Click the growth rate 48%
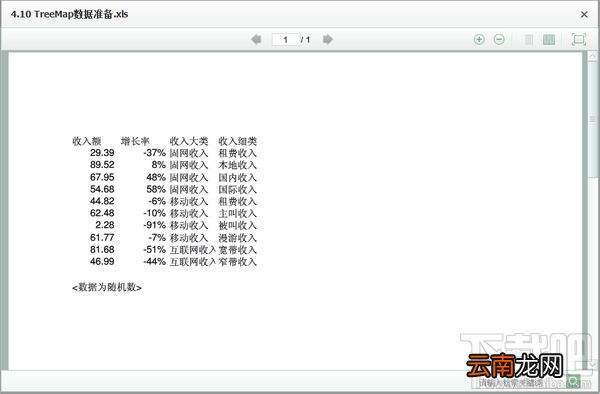 (x=156, y=177)
